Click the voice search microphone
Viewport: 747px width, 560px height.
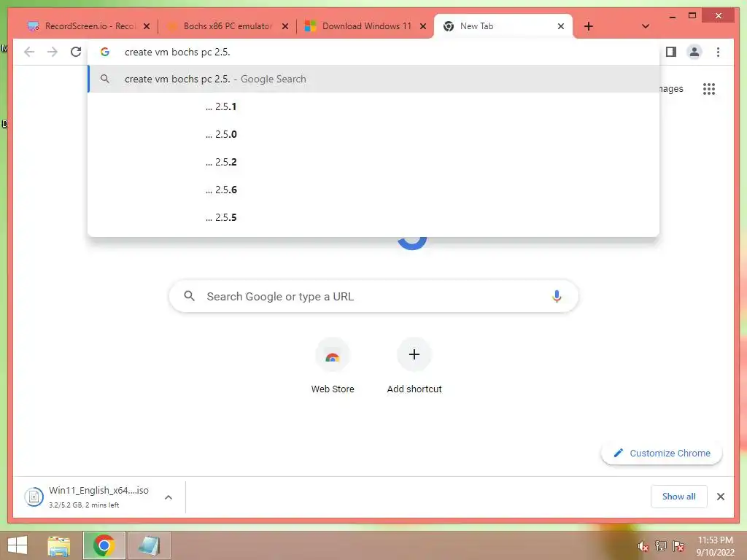pyautogui.click(x=557, y=296)
